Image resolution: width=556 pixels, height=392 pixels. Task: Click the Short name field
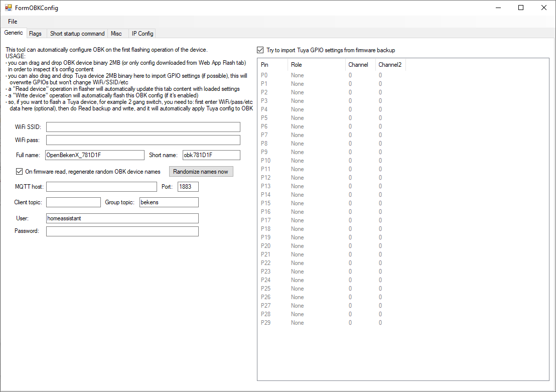tap(211, 155)
